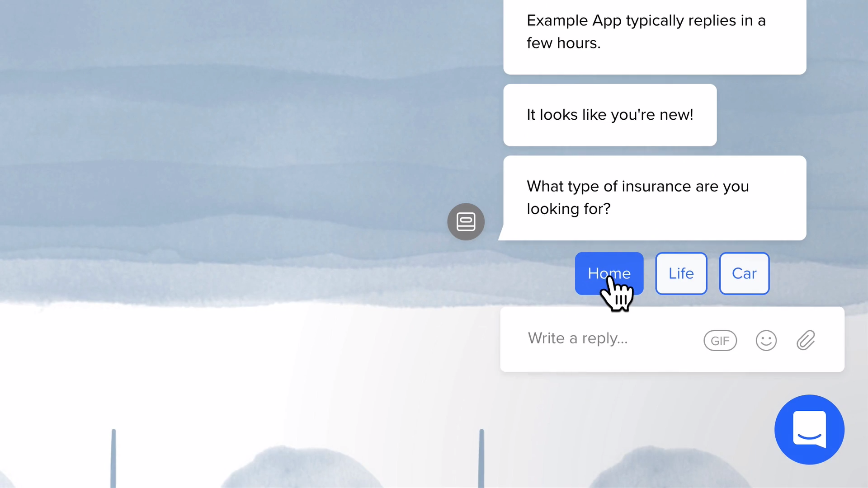Select the Life insurance reply button
The width and height of the screenshot is (868, 488).
coord(681,273)
